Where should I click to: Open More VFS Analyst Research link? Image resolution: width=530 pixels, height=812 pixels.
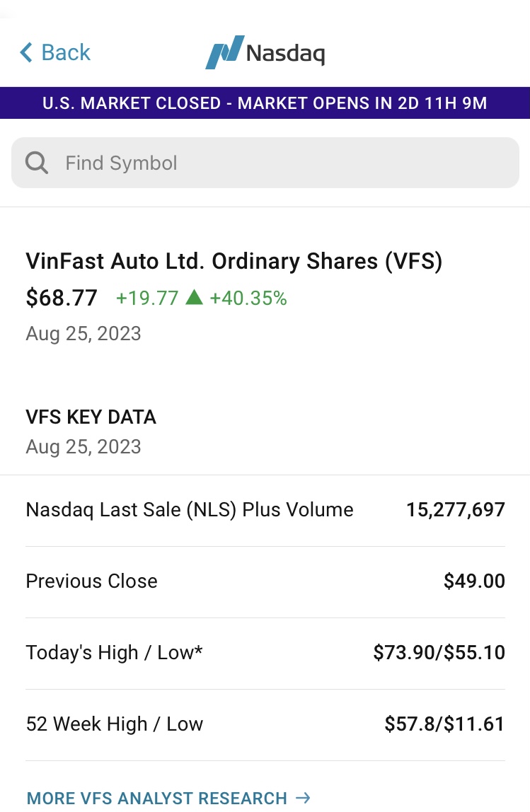tap(156, 798)
